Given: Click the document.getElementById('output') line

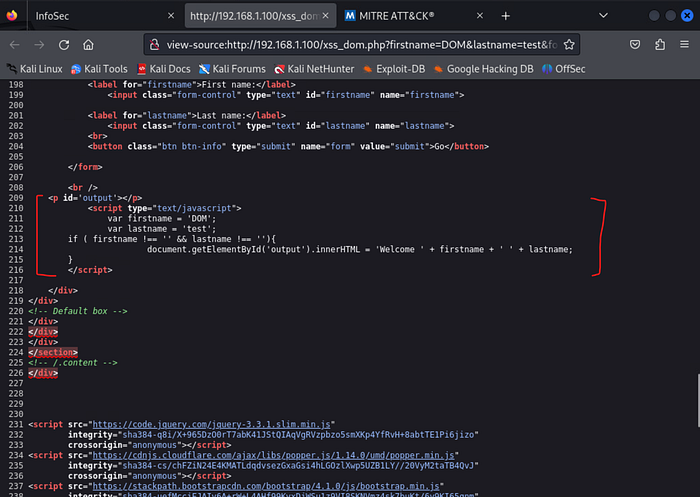Looking at the screenshot, I should (x=360, y=249).
